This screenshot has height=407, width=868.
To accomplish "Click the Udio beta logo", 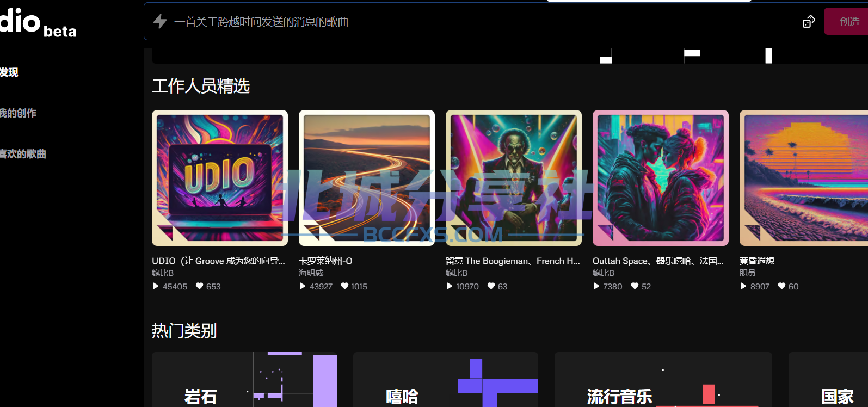I will [x=38, y=23].
